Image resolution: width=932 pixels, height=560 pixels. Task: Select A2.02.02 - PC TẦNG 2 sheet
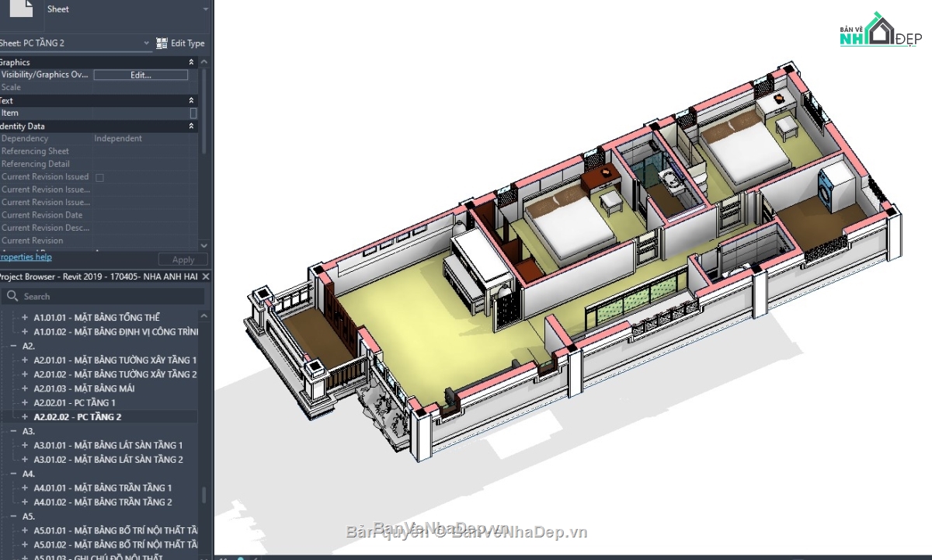(x=77, y=417)
